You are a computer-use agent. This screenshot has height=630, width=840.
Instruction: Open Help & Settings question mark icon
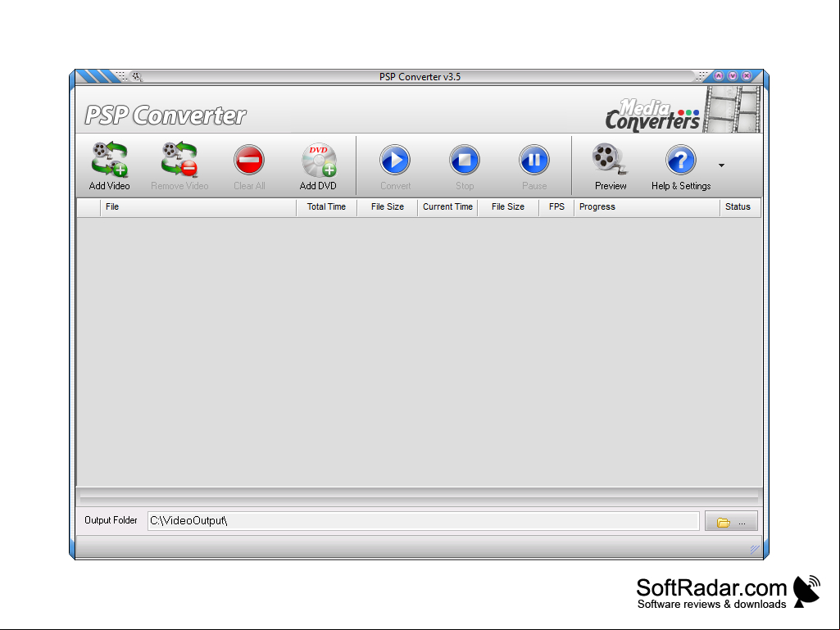click(681, 160)
